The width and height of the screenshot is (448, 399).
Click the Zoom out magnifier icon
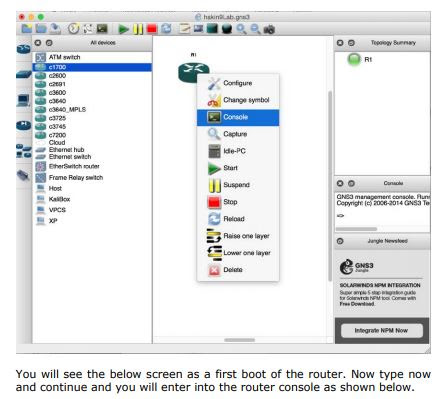pos(255,29)
